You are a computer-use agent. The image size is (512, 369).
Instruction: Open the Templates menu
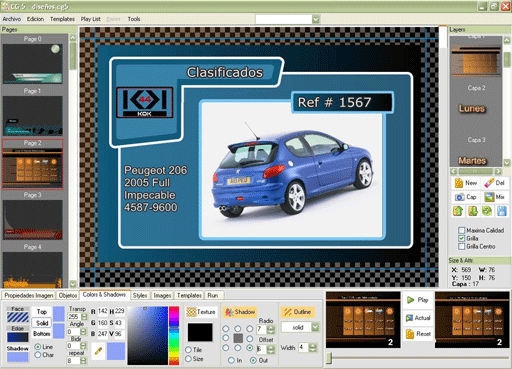click(62, 19)
